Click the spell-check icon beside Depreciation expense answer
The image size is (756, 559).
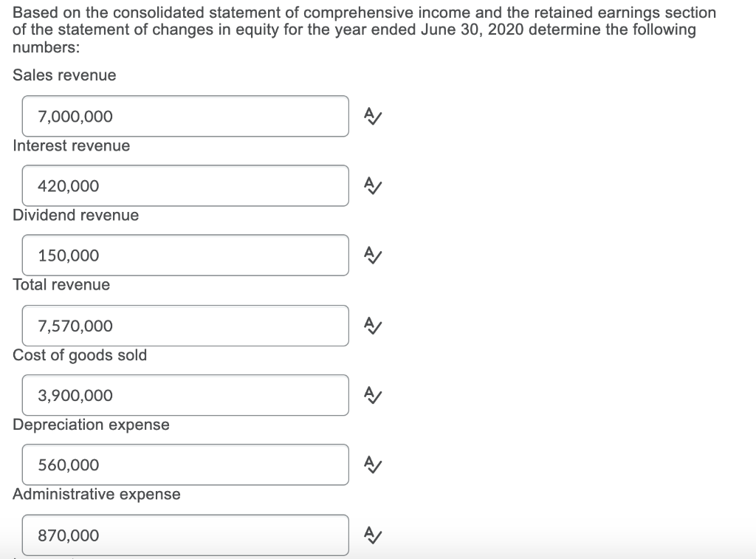pyautogui.click(x=372, y=464)
